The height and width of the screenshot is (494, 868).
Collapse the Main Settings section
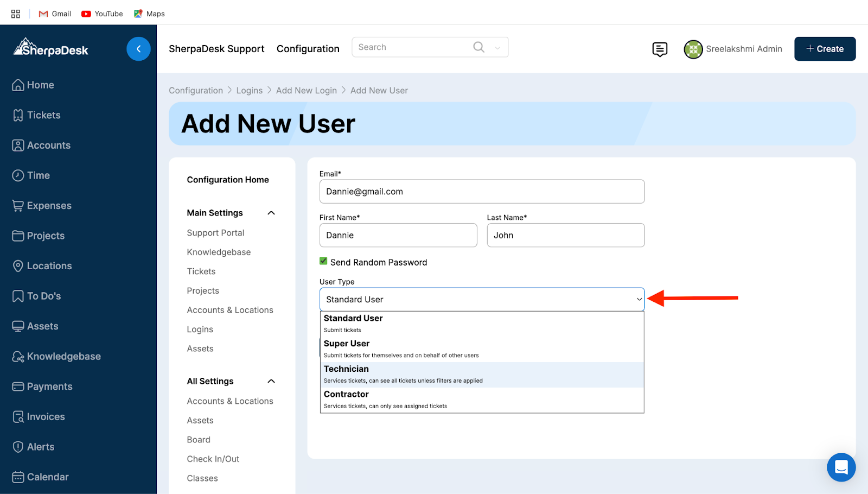point(271,213)
